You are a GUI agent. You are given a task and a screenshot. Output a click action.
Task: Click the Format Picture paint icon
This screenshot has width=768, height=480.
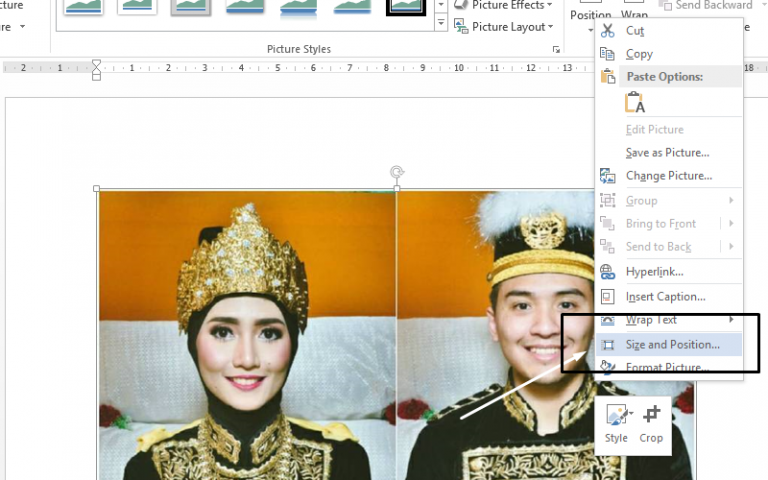[607, 367]
